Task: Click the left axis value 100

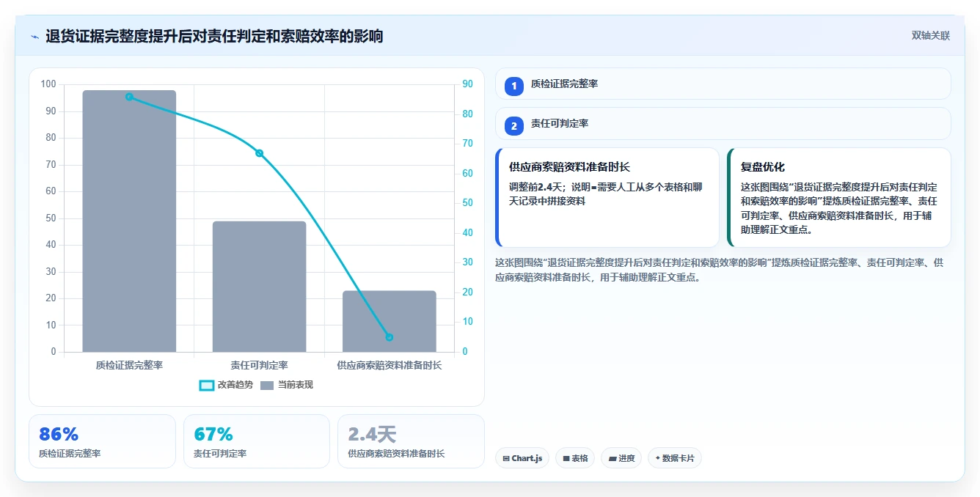Action: point(48,84)
